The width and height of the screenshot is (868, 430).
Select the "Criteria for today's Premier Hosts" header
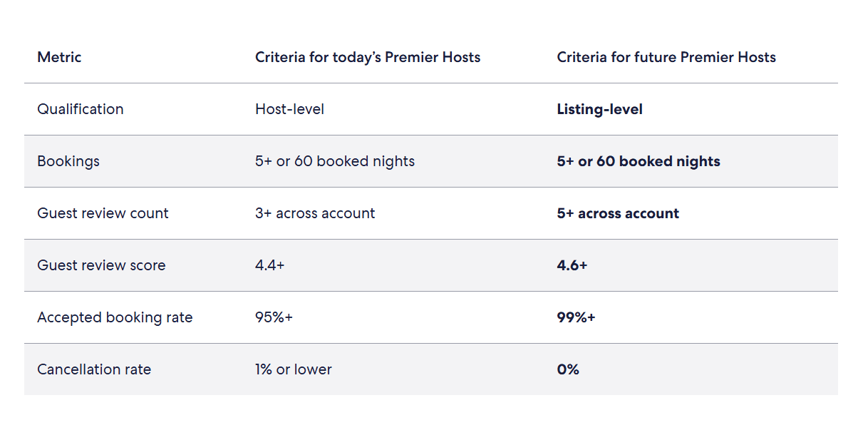coord(368,57)
